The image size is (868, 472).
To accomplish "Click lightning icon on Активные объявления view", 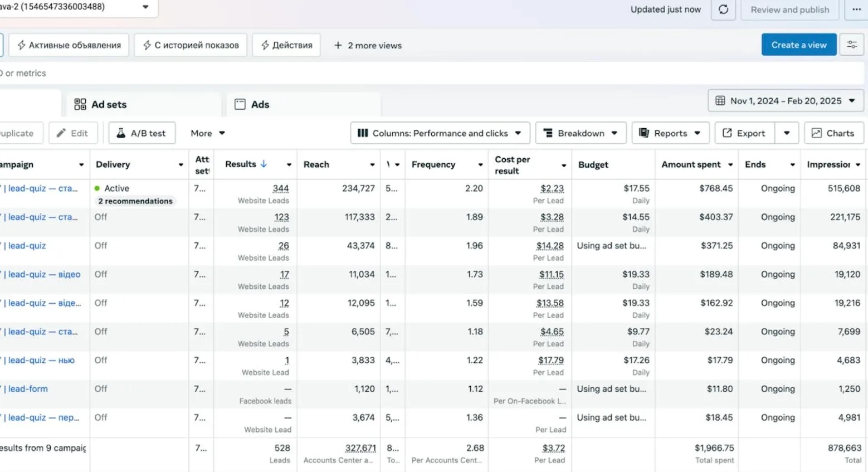I will click(x=22, y=45).
